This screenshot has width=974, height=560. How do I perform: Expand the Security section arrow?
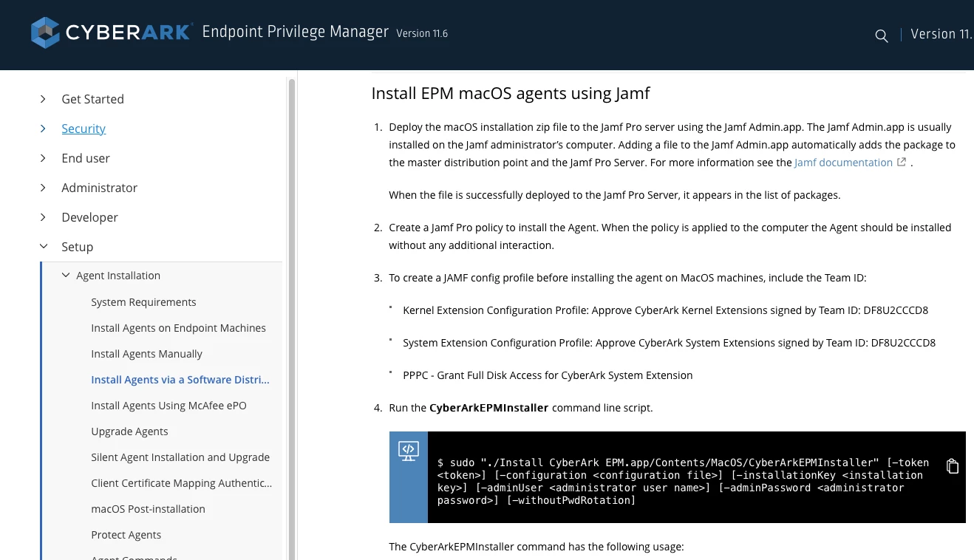[x=43, y=129]
